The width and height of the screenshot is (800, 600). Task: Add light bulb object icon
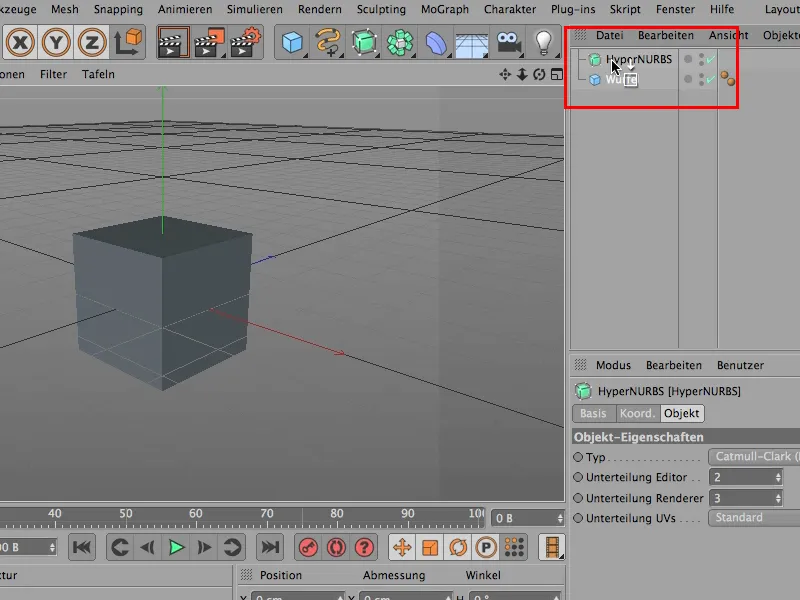543,42
